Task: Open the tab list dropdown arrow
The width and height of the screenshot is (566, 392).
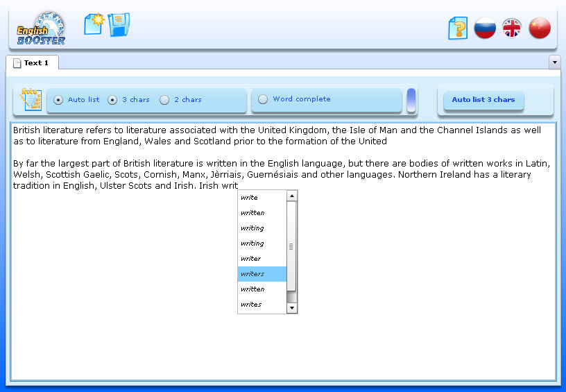Action: [x=554, y=62]
